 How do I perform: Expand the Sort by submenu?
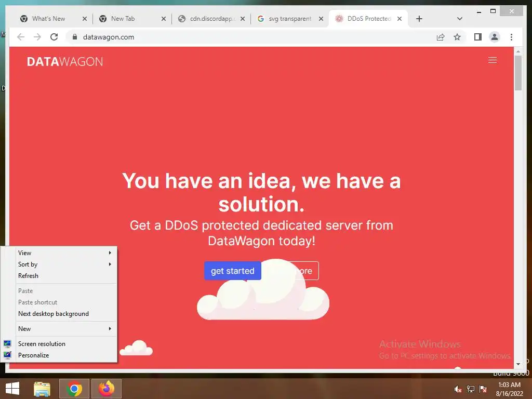64,264
